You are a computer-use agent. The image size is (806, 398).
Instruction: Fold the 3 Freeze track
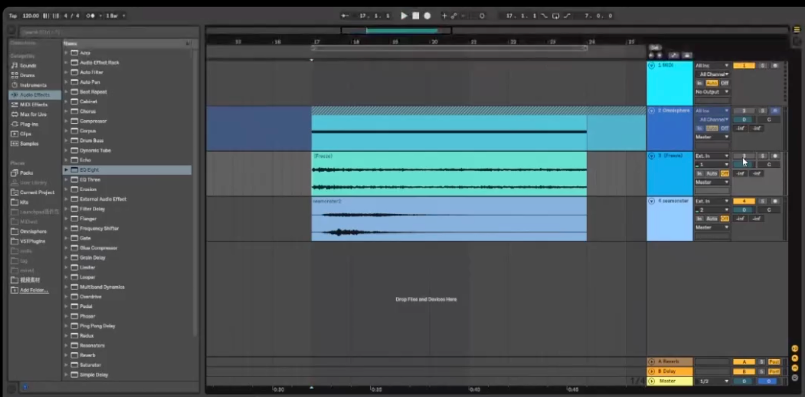[652, 156]
